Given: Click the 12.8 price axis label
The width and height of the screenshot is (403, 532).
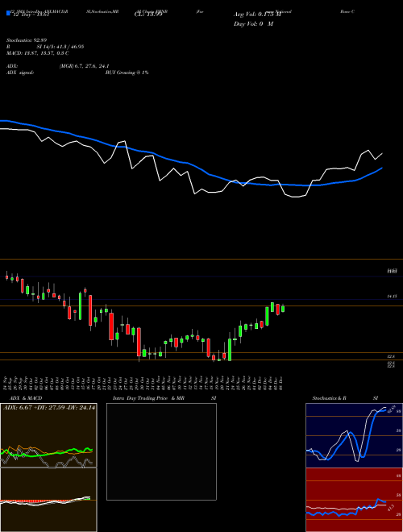Looking at the screenshot, I should click(391, 356).
